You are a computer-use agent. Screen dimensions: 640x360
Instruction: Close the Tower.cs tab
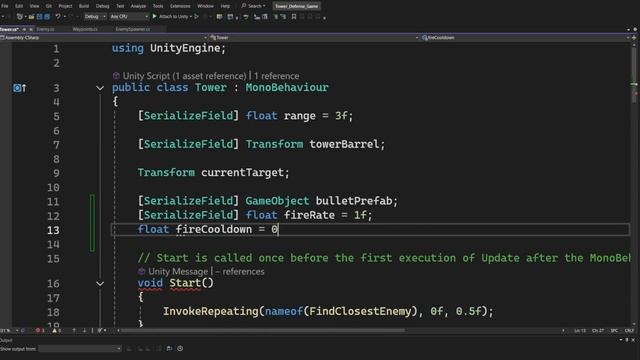tap(31, 29)
